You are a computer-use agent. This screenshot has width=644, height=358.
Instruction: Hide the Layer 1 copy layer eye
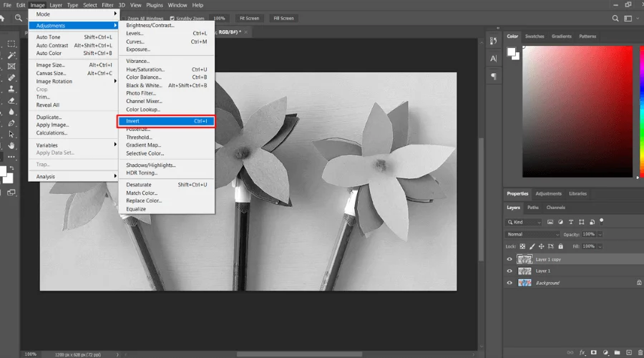pyautogui.click(x=509, y=259)
